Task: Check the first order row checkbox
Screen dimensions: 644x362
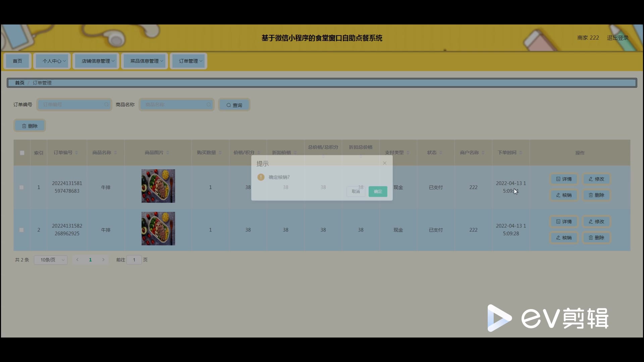Action: tap(21, 187)
